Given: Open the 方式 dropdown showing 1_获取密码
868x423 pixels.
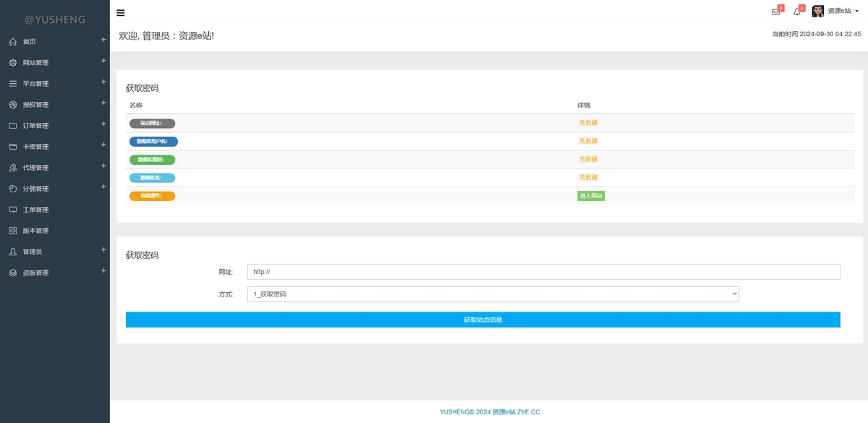Looking at the screenshot, I should click(493, 294).
